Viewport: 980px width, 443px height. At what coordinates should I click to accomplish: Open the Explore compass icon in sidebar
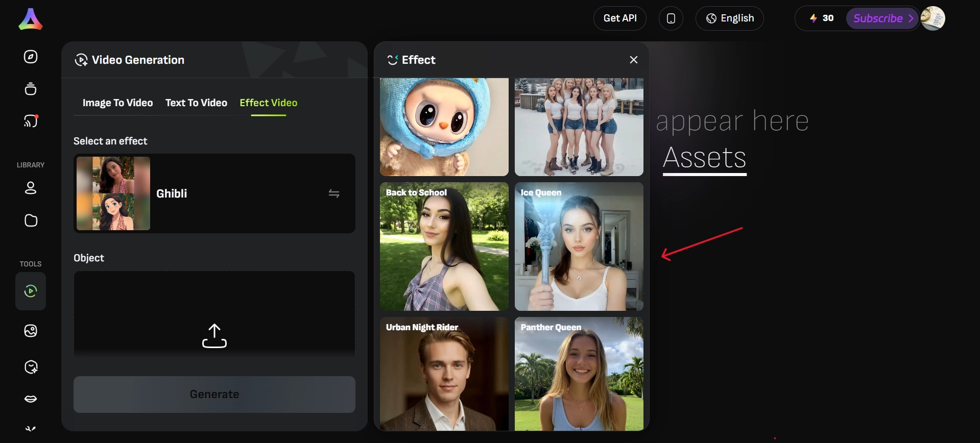pyautogui.click(x=31, y=57)
